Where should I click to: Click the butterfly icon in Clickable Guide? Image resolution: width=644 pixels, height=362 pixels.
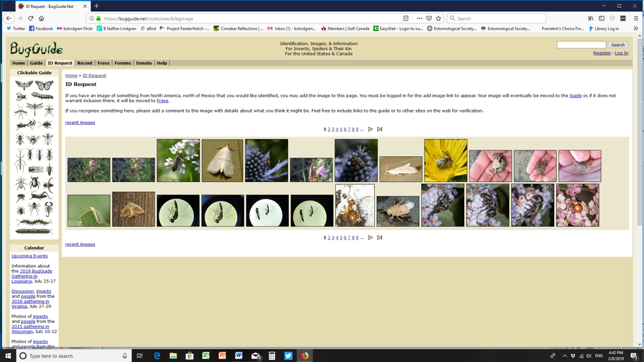point(44,85)
